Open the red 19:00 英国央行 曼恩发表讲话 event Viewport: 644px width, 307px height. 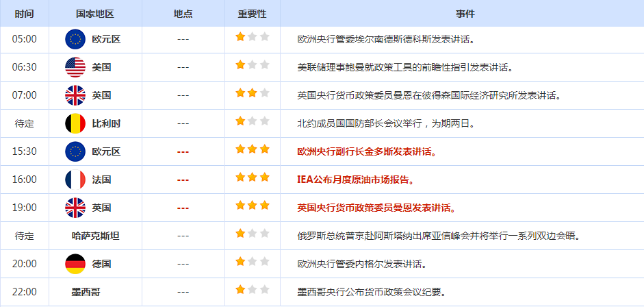376,207
